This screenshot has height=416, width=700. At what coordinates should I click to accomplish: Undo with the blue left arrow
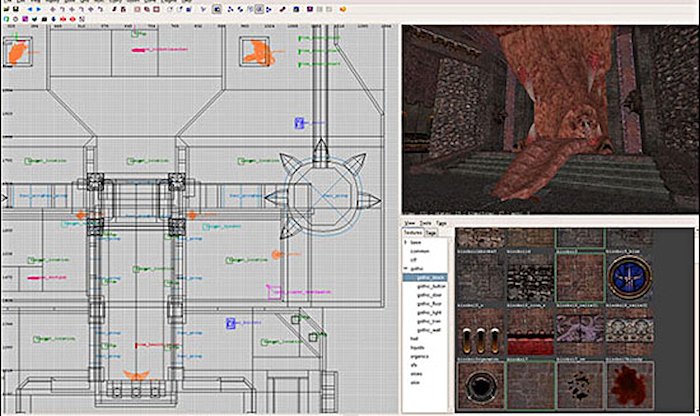click(x=30, y=9)
